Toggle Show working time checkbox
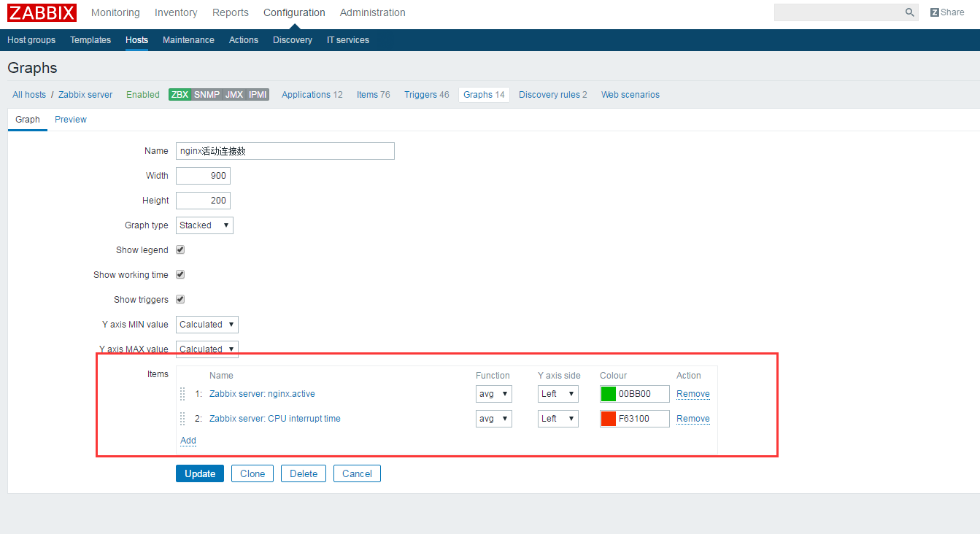The height and width of the screenshot is (534, 980). 180,274
